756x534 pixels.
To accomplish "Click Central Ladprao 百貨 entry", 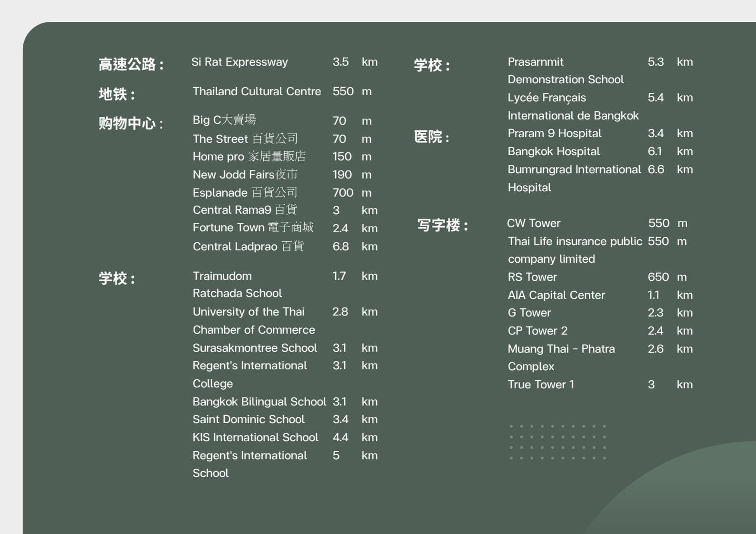I will click(248, 246).
